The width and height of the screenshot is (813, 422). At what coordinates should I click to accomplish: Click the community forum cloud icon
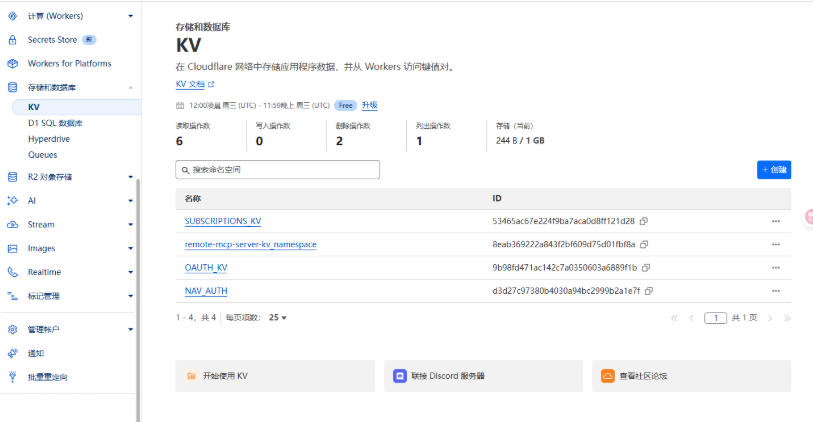click(x=608, y=376)
